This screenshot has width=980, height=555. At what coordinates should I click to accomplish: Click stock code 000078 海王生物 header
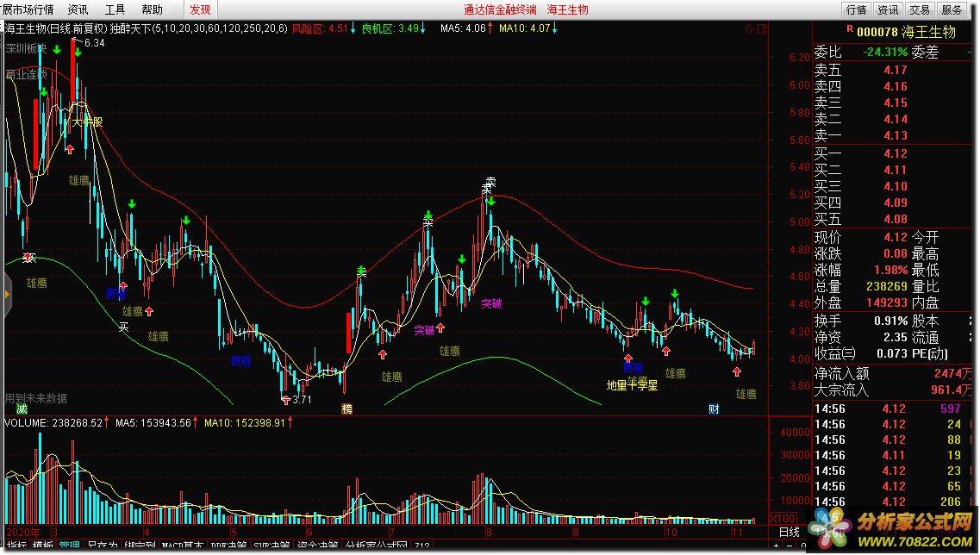point(906,32)
